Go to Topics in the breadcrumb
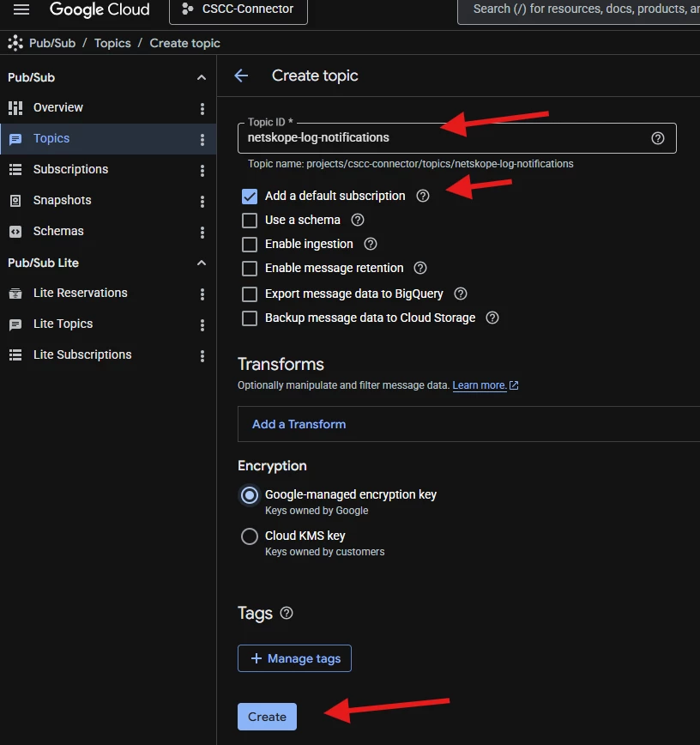The height and width of the screenshot is (745, 700). (x=112, y=43)
